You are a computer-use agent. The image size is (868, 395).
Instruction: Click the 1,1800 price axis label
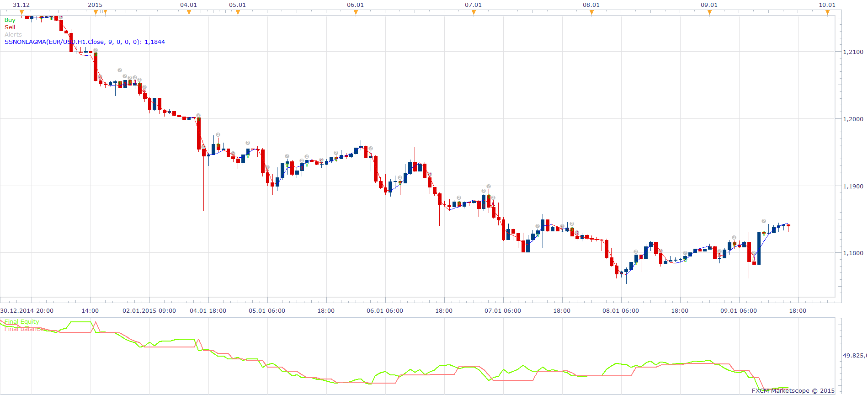click(853, 253)
